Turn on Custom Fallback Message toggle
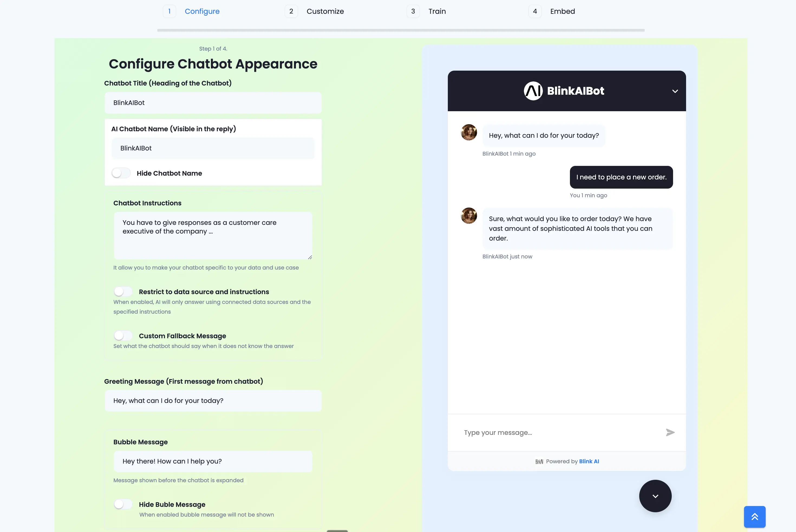The width and height of the screenshot is (796, 532). 123,336
